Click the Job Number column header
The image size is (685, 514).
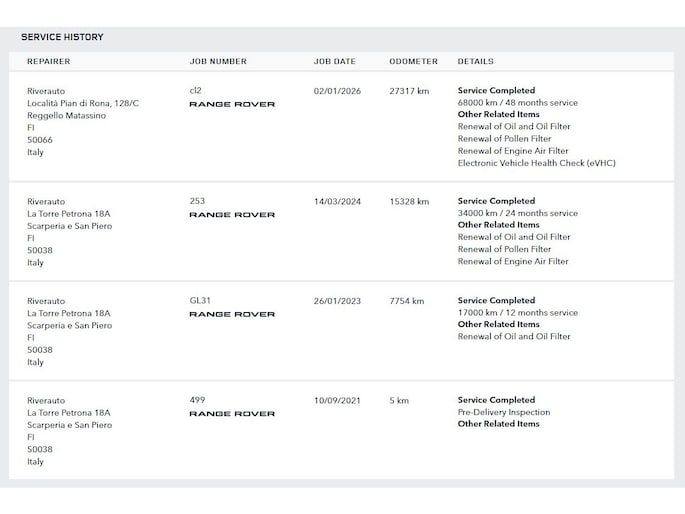pyautogui.click(x=218, y=62)
